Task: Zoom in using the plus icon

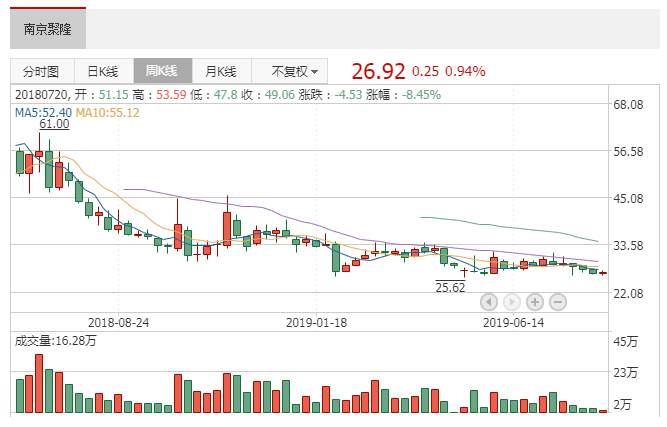Action: point(535,301)
